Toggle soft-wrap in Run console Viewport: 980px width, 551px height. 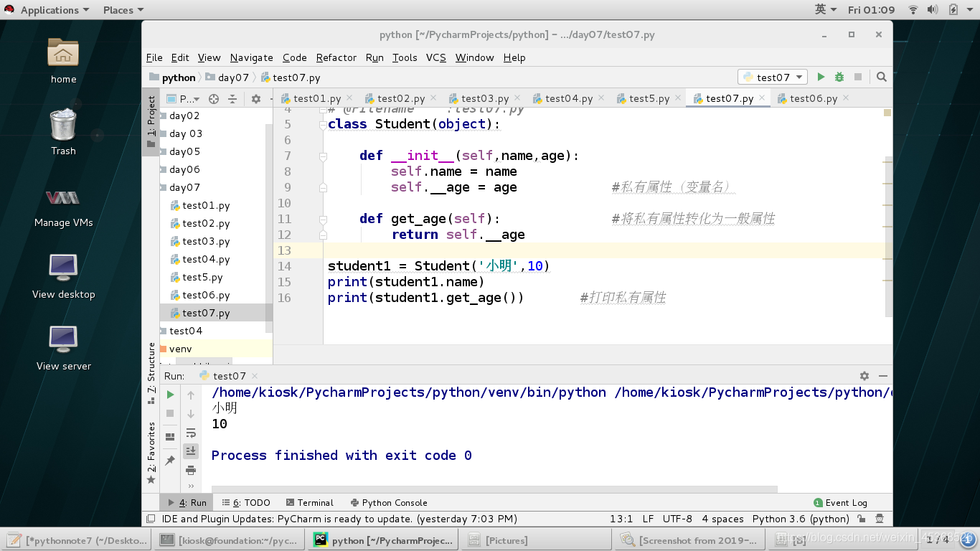(191, 433)
